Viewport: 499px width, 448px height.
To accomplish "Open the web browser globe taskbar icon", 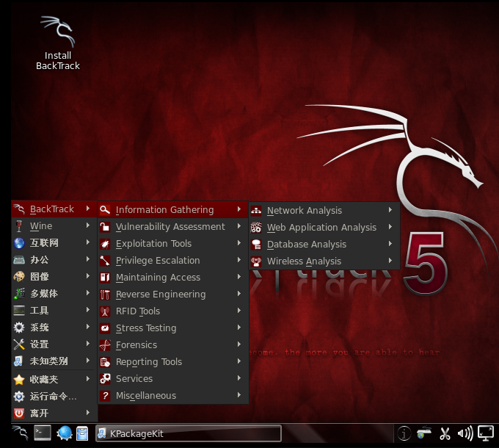I will tap(65, 433).
